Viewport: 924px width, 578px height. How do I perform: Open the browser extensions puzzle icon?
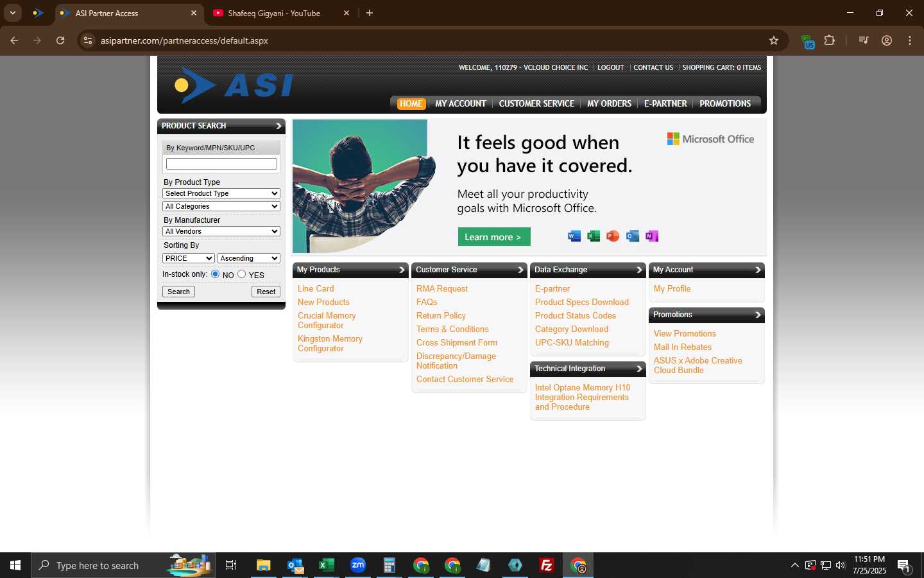[830, 40]
